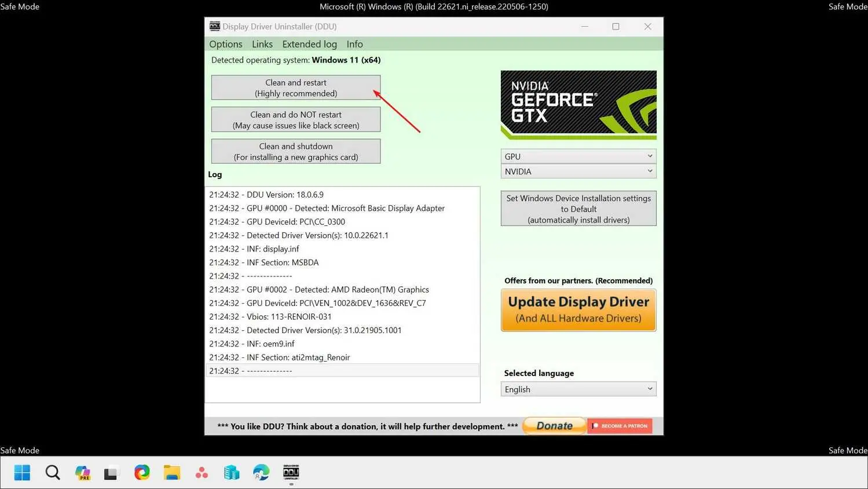
Task: Select log line 'INF Section: ati2mtag_Renoir'
Action: [x=342, y=357]
